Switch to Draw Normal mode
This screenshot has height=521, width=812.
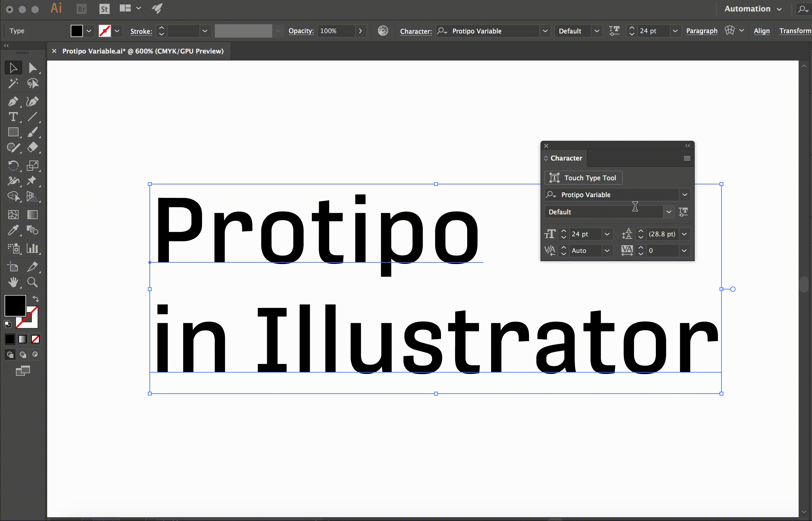tap(10, 354)
